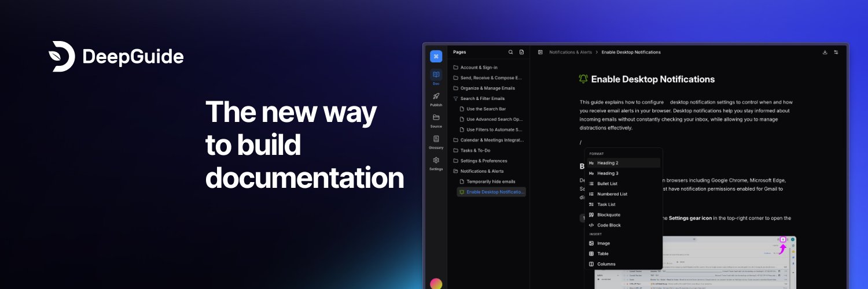Expand the Tasks & To-Do folder
Screen dimensions: 868x289
coord(488,150)
